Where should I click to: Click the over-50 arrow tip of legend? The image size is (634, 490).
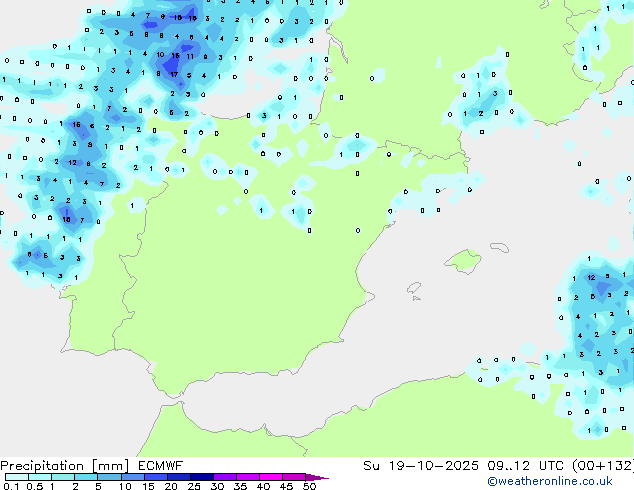pyautogui.click(x=317, y=477)
